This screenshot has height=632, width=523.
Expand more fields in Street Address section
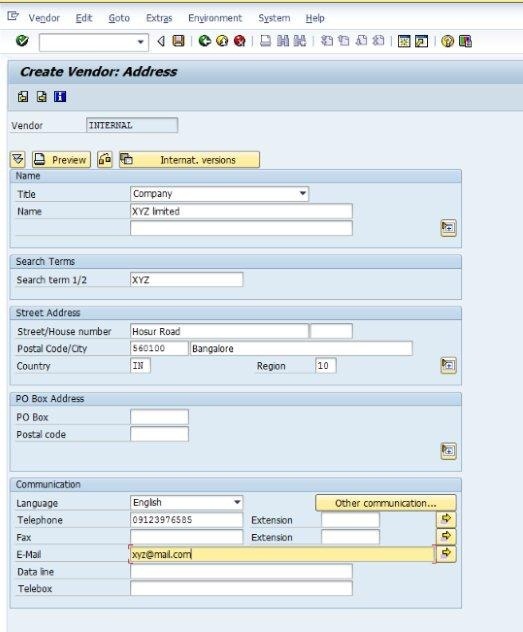448,366
